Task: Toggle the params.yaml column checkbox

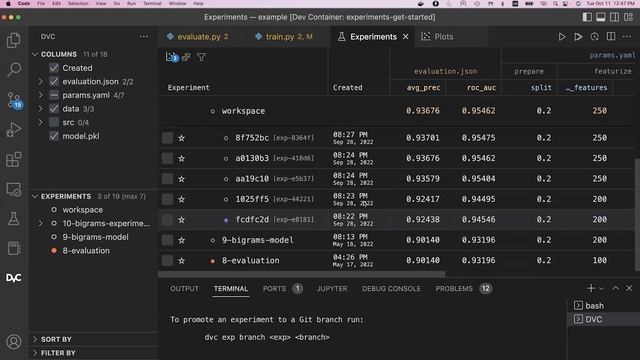Action: point(54,95)
